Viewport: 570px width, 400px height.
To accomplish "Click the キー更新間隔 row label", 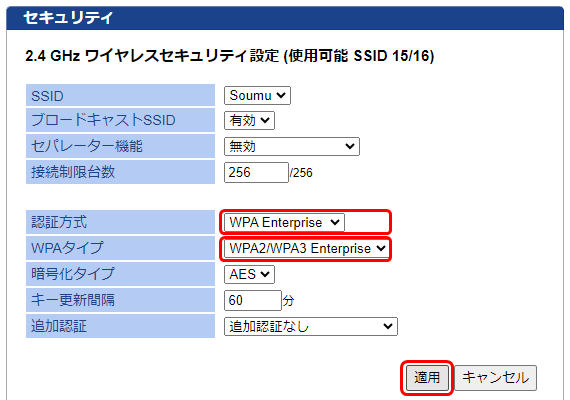I will (120, 300).
